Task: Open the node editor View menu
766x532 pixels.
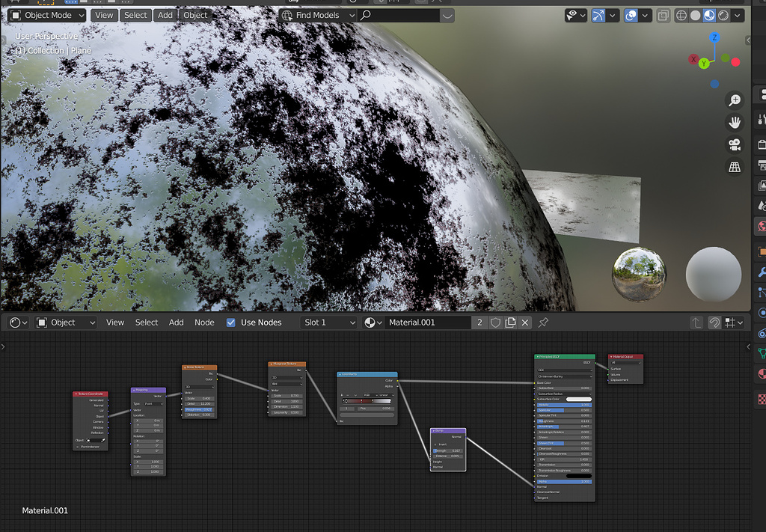Action: (114, 322)
